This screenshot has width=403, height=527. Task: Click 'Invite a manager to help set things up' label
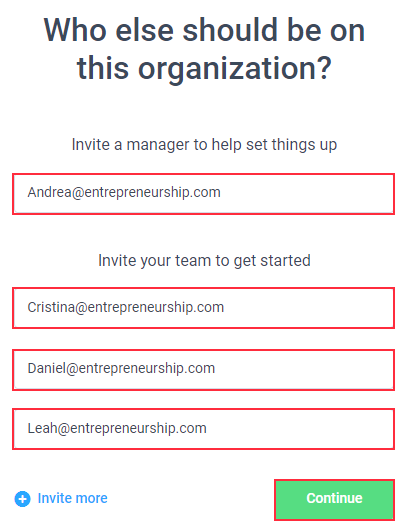pos(204,145)
